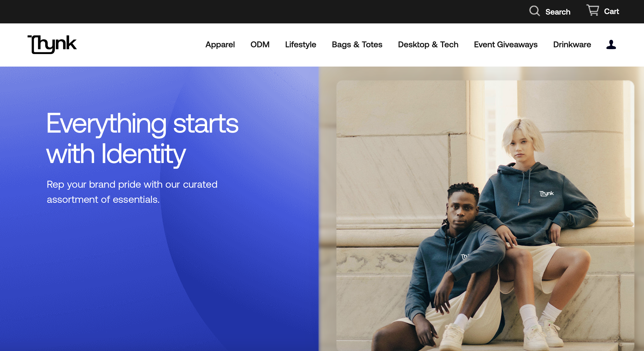The image size is (644, 351).
Task: Click the magnifying glass search icon
Action: [x=534, y=11]
